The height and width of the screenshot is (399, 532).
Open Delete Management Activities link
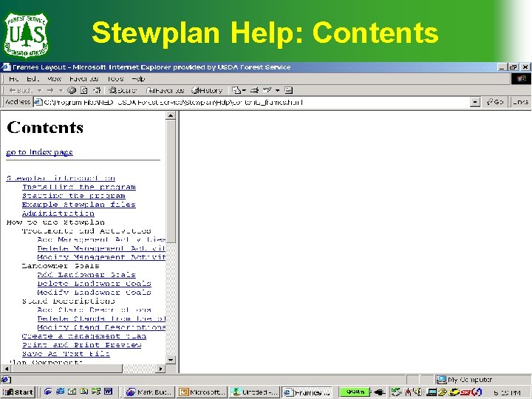coord(101,248)
